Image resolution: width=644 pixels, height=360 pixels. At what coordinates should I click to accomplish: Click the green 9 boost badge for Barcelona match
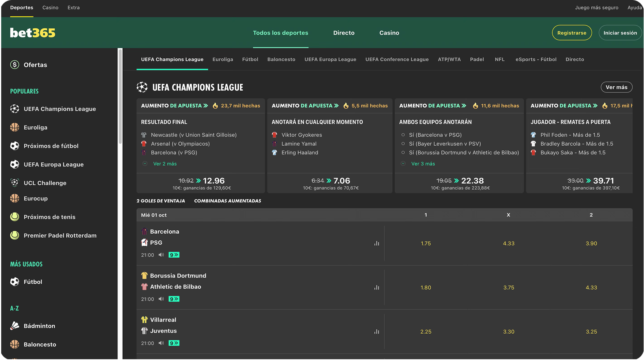pos(174,255)
